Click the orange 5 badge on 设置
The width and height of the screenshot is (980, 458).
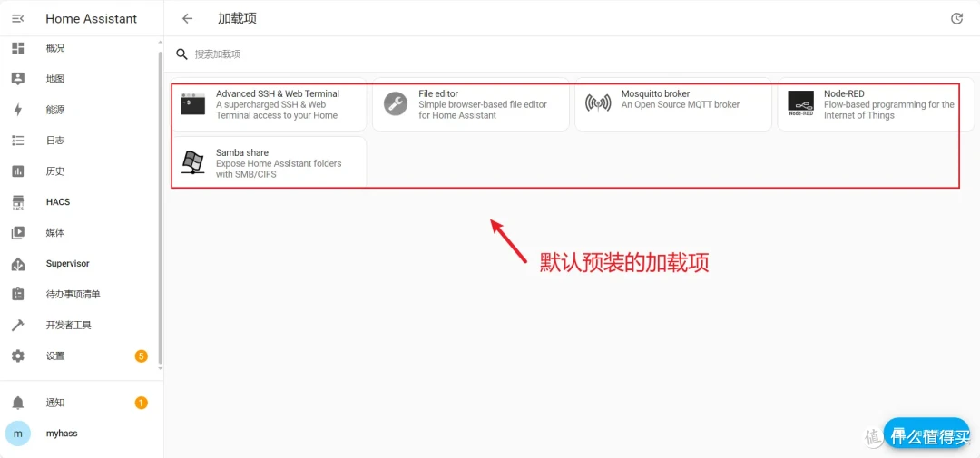click(x=142, y=356)
